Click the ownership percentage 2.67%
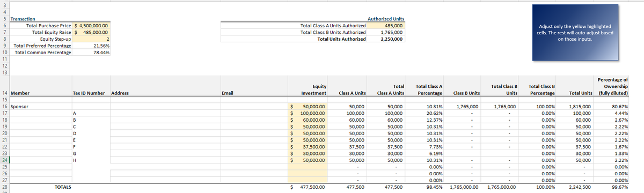The width and height of the screenshot is (644, 193). 611,120
